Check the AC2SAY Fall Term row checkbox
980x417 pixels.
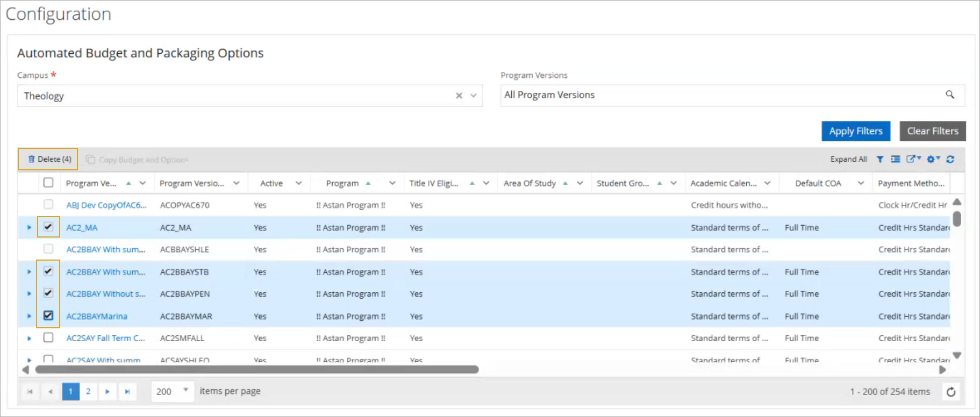(x=48, y=337)
